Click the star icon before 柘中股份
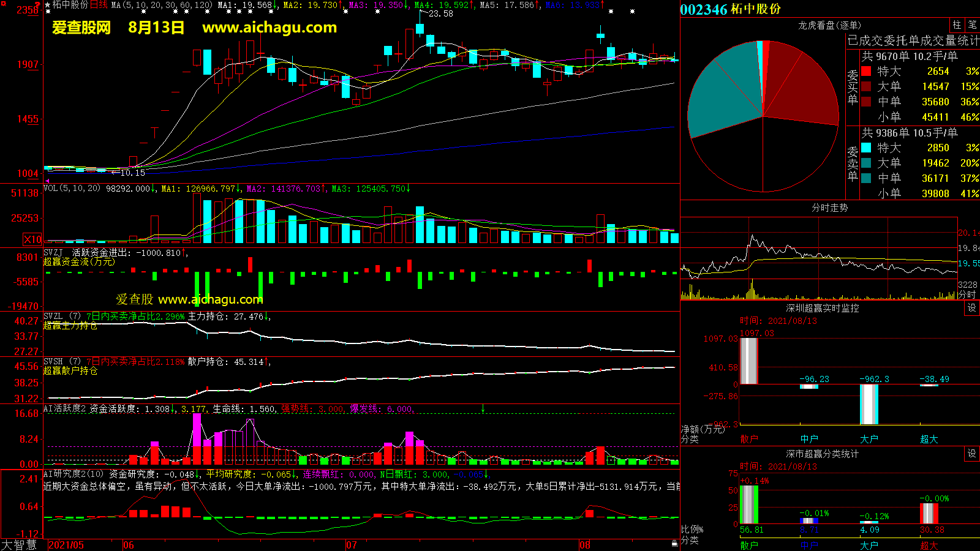This screenshot has height=551, width=980. click(x=48, y=5)
